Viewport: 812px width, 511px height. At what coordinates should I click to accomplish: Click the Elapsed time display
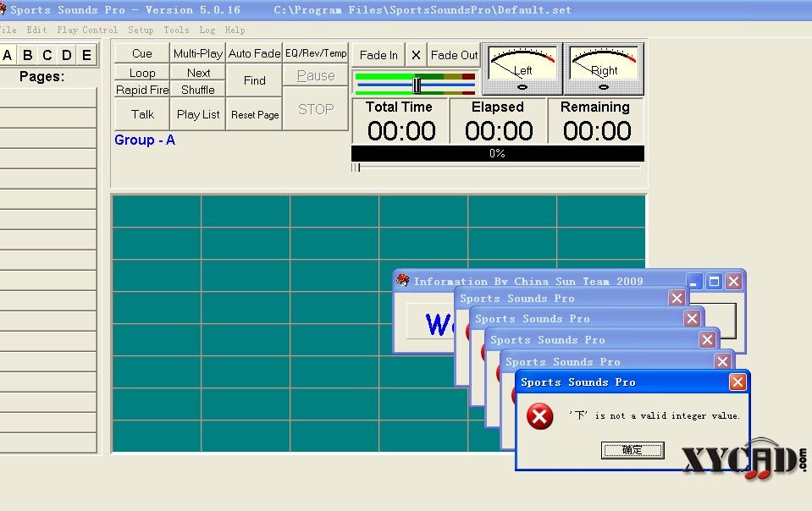[x=498, y=121]
